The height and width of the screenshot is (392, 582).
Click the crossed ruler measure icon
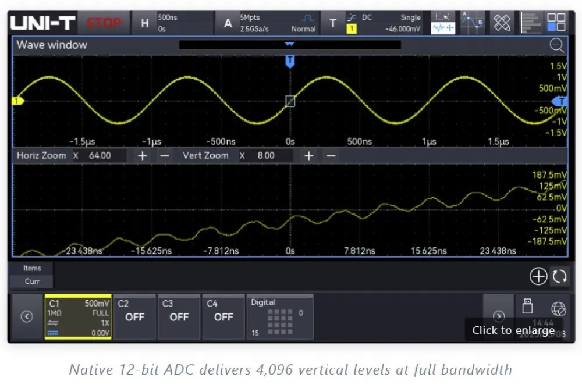tap(502, 23)
